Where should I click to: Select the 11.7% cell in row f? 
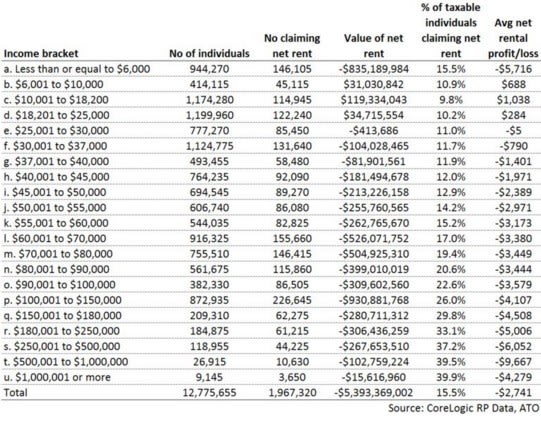pyautogui.click(x=451, y=146)
